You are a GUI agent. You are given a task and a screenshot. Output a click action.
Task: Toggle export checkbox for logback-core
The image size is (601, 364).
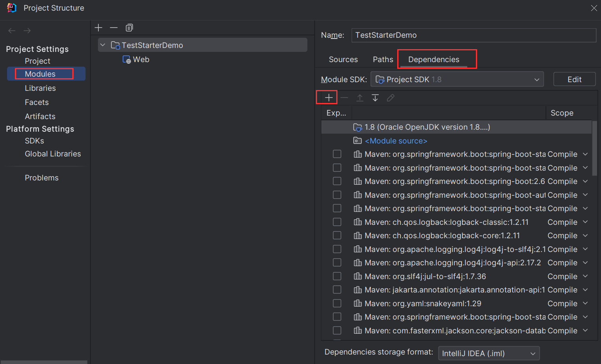[337, 235]
